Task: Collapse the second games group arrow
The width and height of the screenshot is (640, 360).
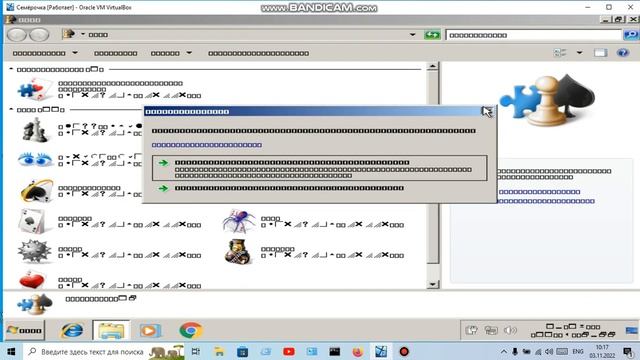Action: [x=11, y=109]
